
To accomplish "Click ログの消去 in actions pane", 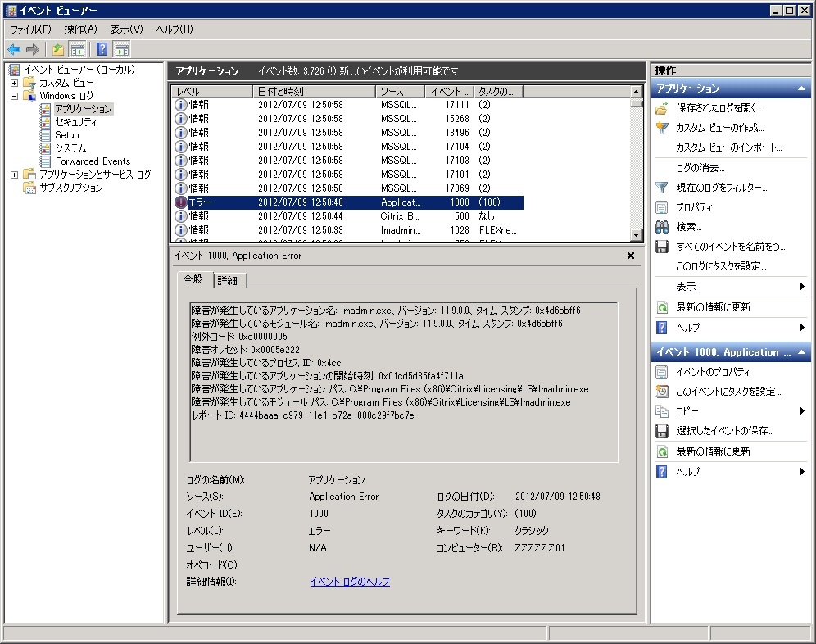I will [700, 168].
